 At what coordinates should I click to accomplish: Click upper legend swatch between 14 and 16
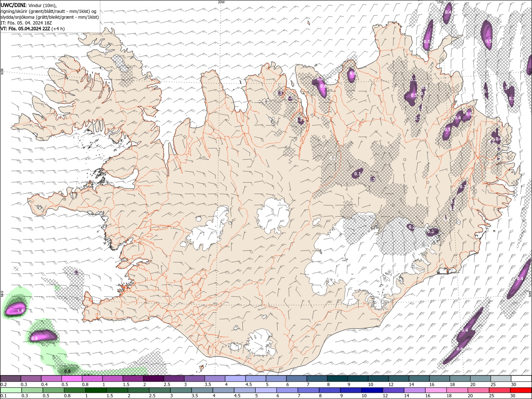click(x=419, y=379)
